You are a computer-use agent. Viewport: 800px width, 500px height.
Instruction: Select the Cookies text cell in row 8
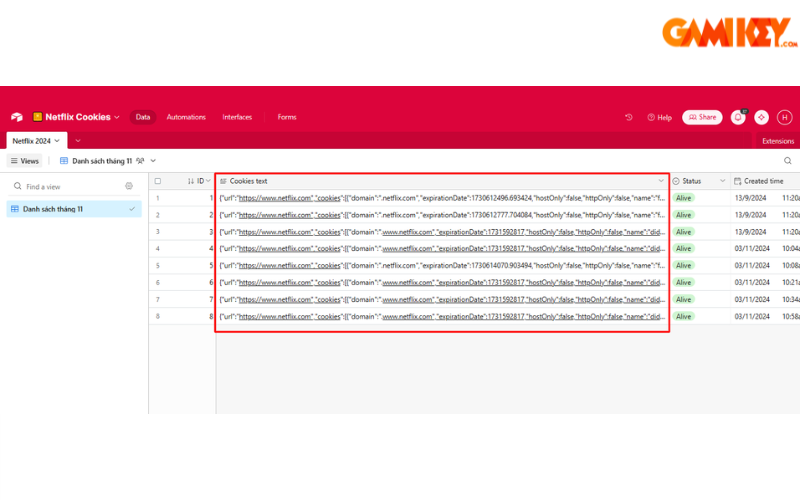442,316
